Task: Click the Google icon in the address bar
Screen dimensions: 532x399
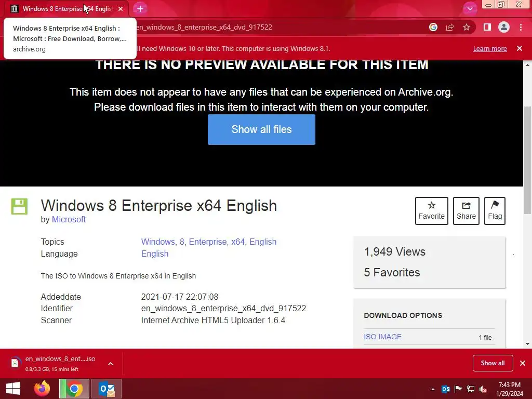Action: pyautogui.click(x=433, y=27)
